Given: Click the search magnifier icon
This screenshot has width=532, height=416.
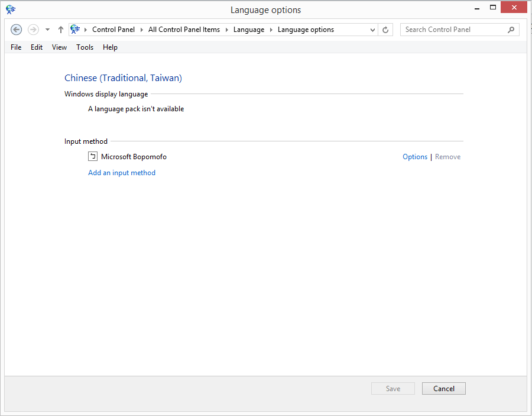Looking at the screenshot, I should [511, 30].
